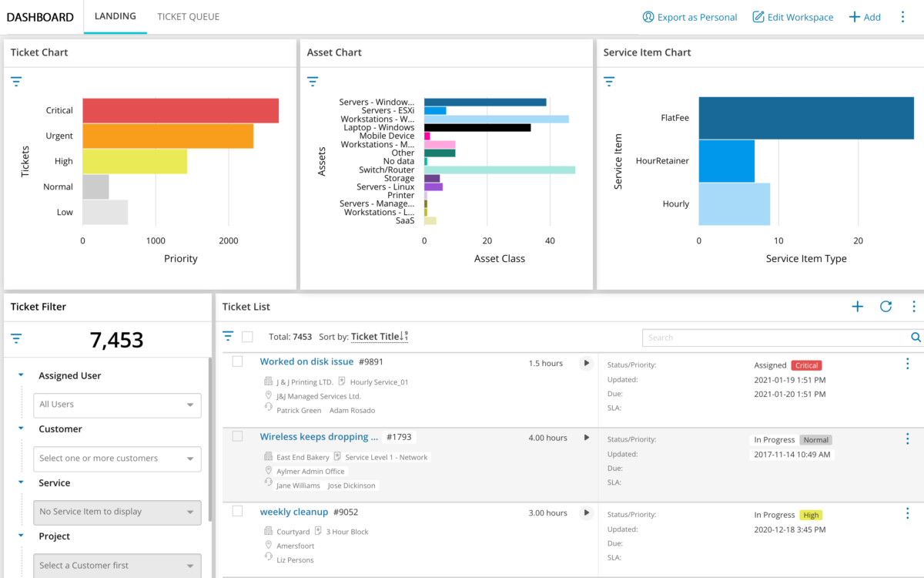Open the Asset Chart filter icon
Viewport: 924px width, 578px height.
click(313, 81)
